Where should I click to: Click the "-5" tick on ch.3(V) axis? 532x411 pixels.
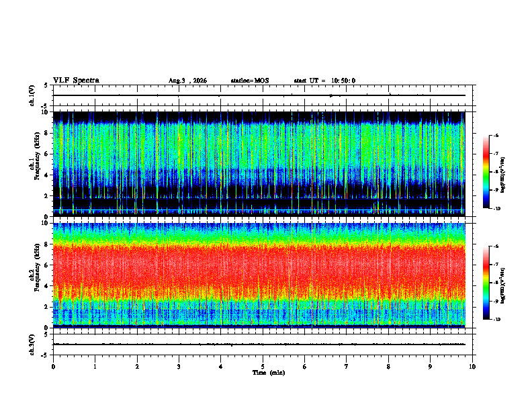[44, 355]
